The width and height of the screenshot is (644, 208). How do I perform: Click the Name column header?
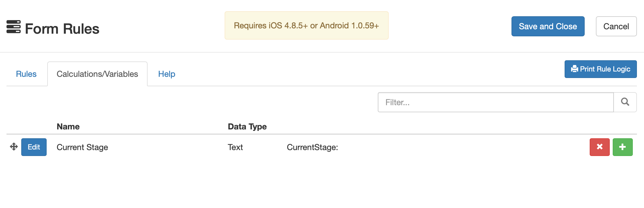68,126
